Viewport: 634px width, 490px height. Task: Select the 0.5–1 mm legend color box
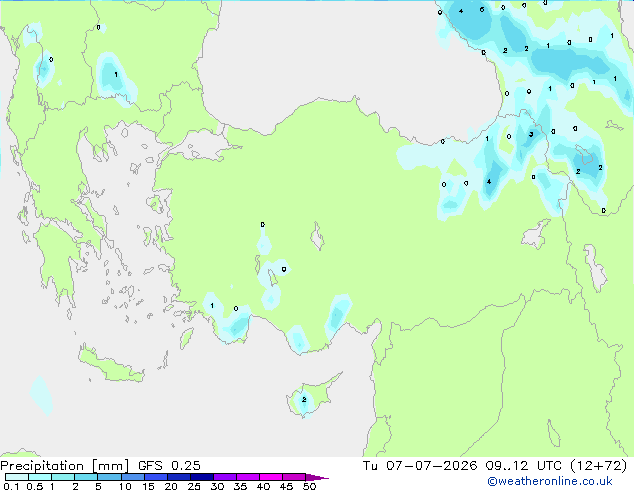[40, 477]
